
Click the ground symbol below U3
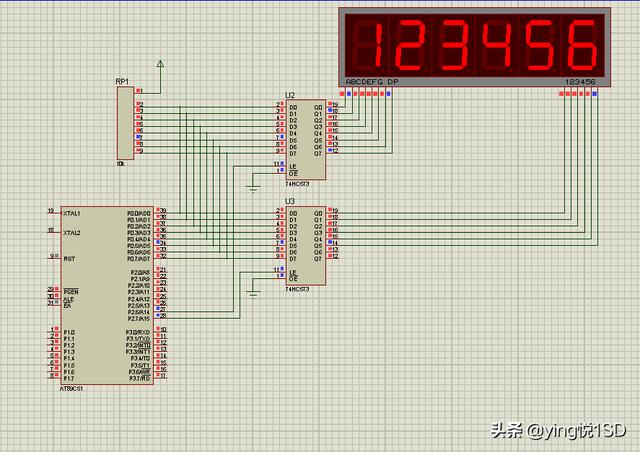253,294
